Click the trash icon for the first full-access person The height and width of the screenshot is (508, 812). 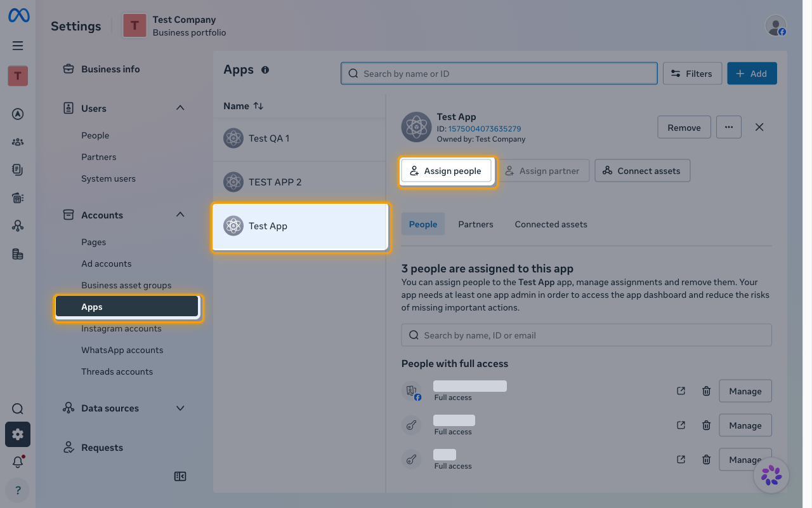point(706,391)
